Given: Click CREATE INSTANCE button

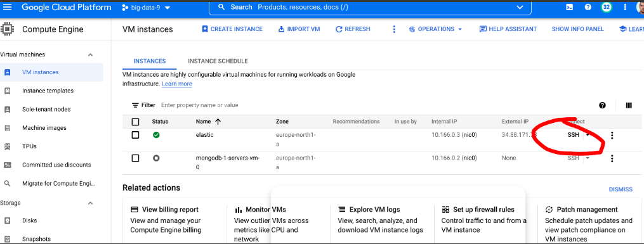Looking at the screenshot, I should coord(232,29).
